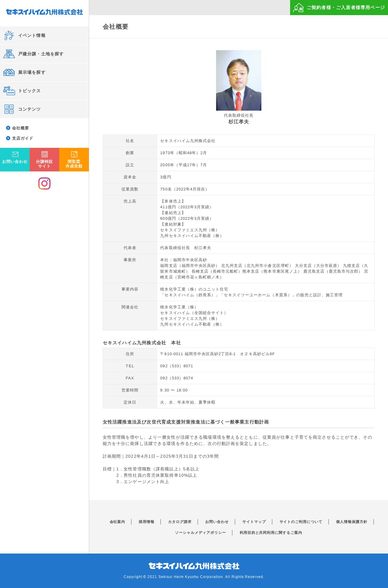
Task: Click the 戸建分譲・土地を探す building icon
Action: [x=9, y=54]
